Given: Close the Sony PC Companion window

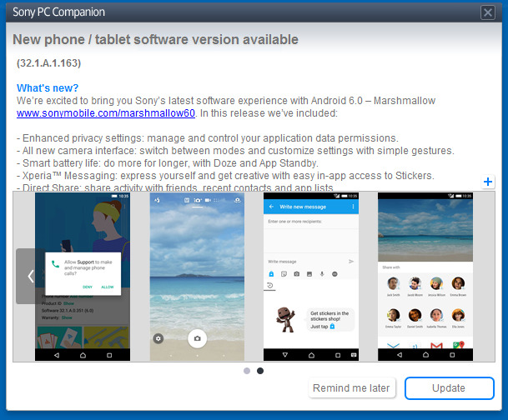Looking at the screenshot, I should click(x=488, y=12).
